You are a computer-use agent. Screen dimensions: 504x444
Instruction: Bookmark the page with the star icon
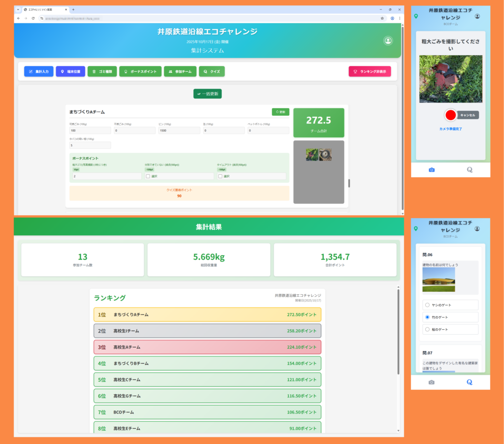[382, 18]
